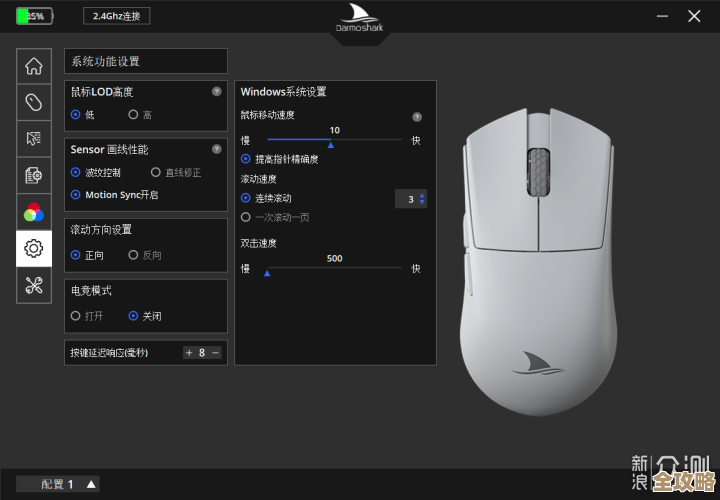Screen dimensions: 720x500
Task: Open the RGB lighting color icon
Action: tap(34, 212)
